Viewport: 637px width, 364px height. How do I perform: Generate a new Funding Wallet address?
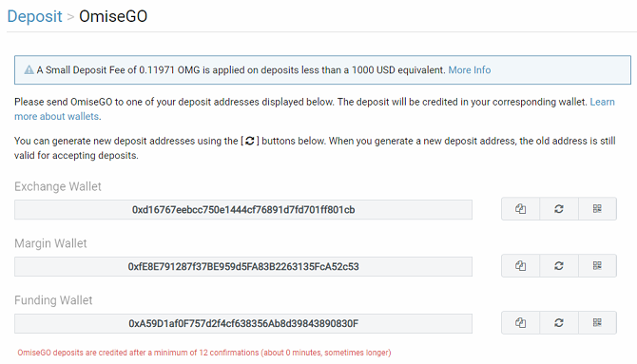tap(559, 322)
